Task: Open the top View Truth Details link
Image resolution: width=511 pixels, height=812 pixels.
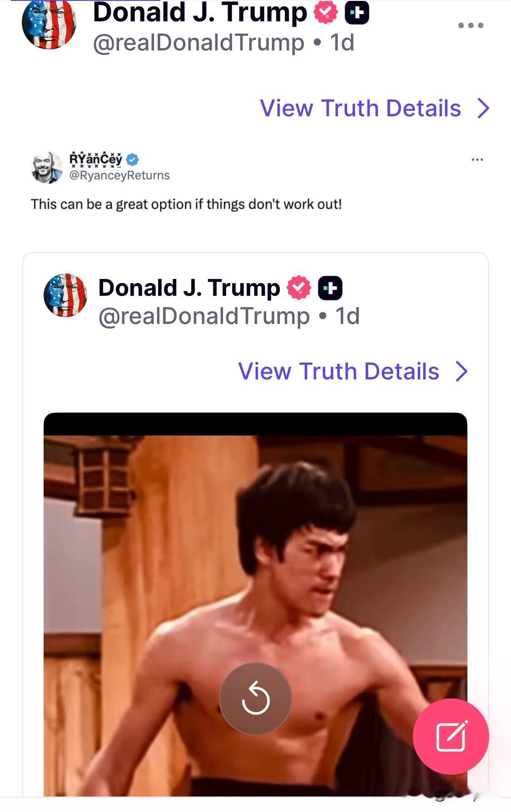Action: 360,108
